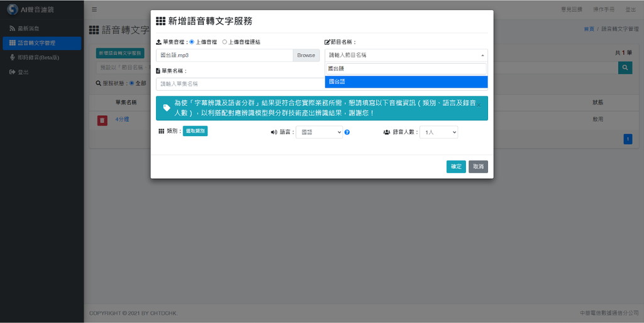Click the 首頁 breadcrumb link
Image resolution: width=644 pixels, height=323 pixels.
click(x=589, y=29)
